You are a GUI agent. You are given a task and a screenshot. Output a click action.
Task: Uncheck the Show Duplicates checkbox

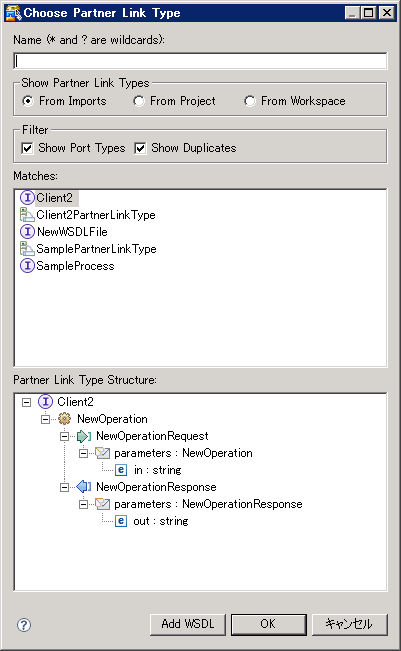tap(140, 148)
